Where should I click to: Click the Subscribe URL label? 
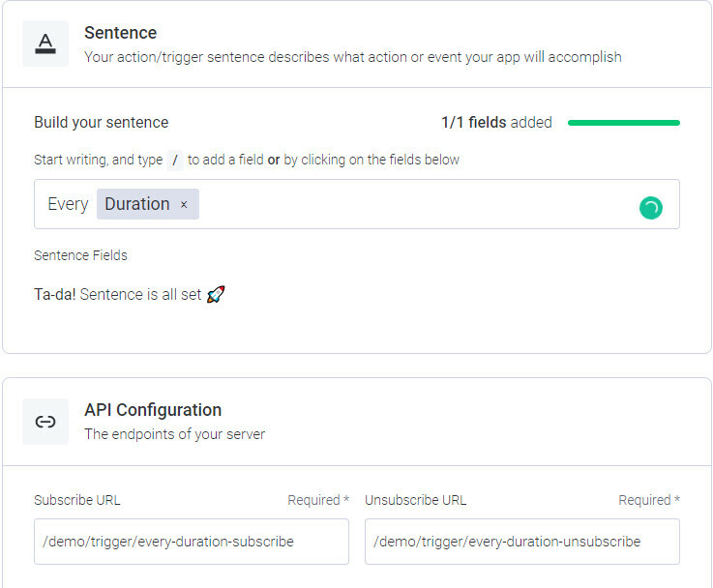(x=77, y=500)
